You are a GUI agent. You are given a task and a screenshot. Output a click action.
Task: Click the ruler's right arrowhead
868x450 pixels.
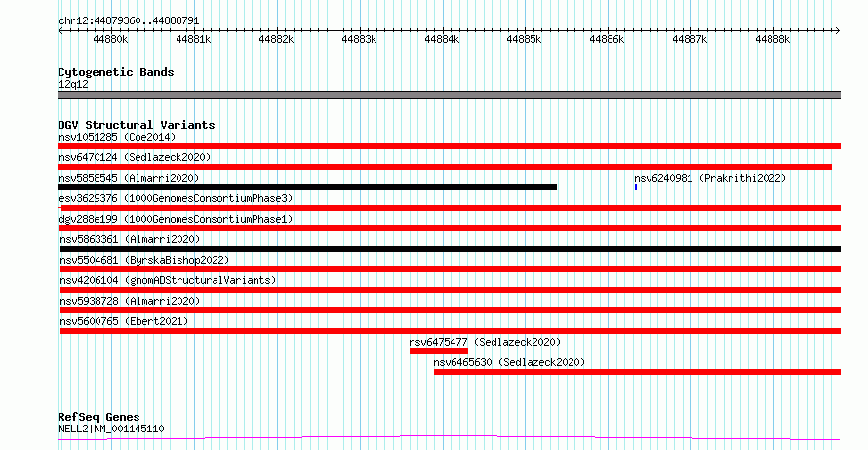click(x=838, y=31)
